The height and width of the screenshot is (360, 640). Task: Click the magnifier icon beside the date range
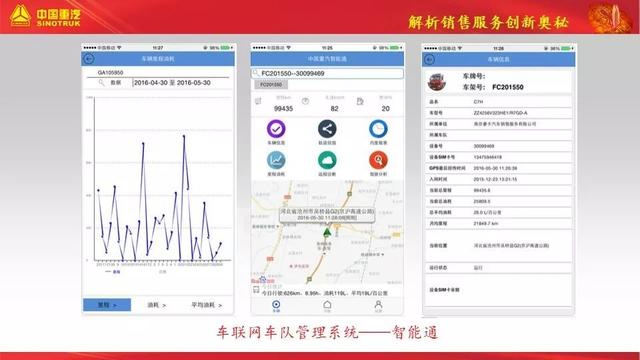[x=102, y=83]
